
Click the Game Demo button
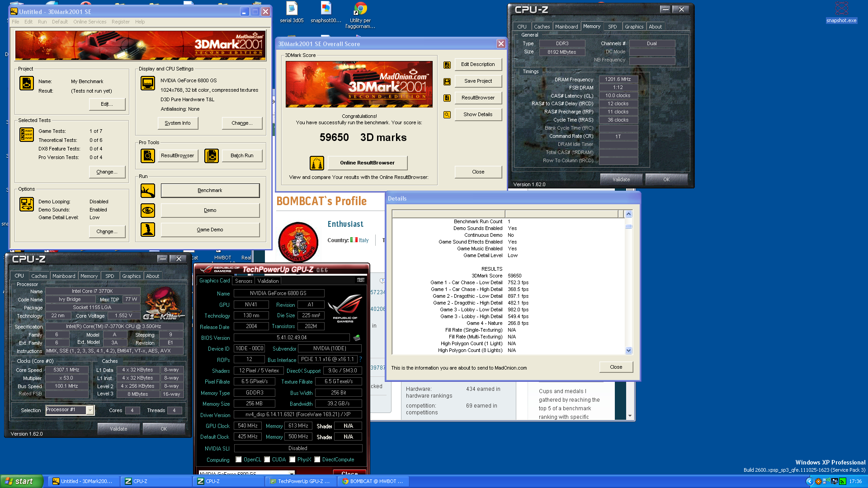tap(210, 230)
